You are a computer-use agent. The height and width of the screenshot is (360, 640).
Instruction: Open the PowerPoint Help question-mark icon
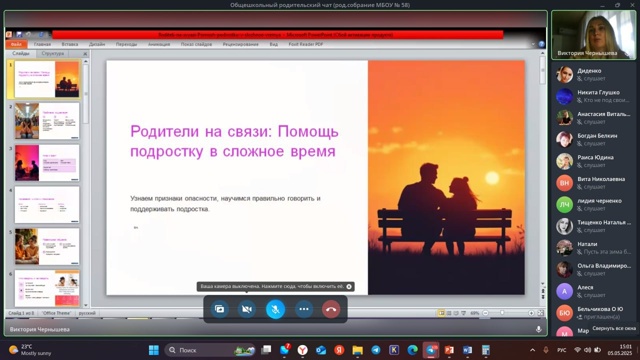[x=541, y=44]
